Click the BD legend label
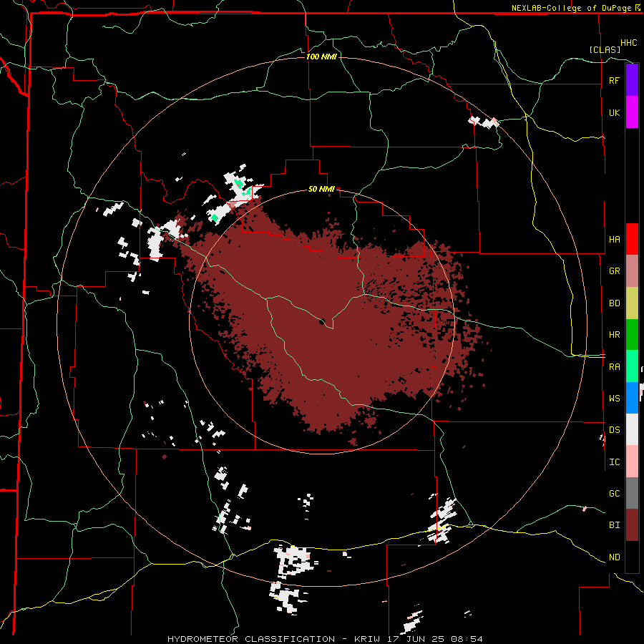This screenshot has height=644, width=644. (614, 303)
